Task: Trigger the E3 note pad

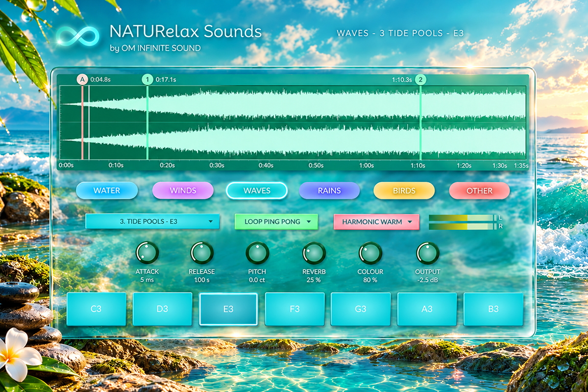Action: (228, 309)
